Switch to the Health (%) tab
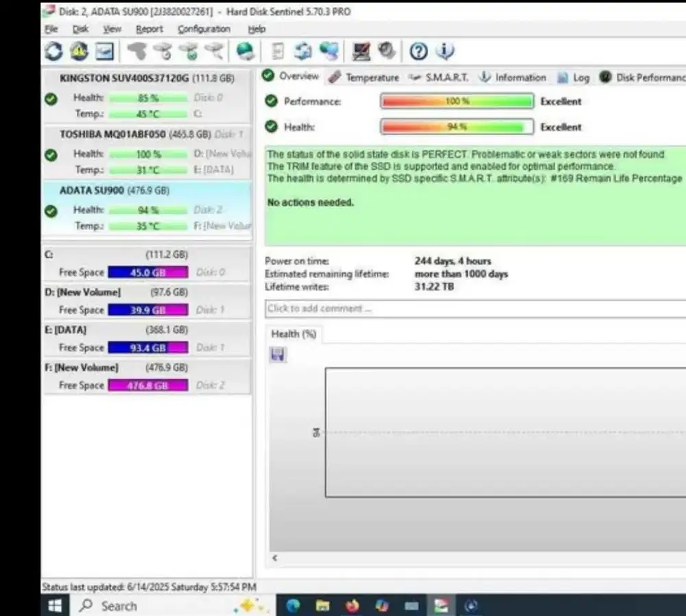The image size is (686, 616). (x=293, y=334)
